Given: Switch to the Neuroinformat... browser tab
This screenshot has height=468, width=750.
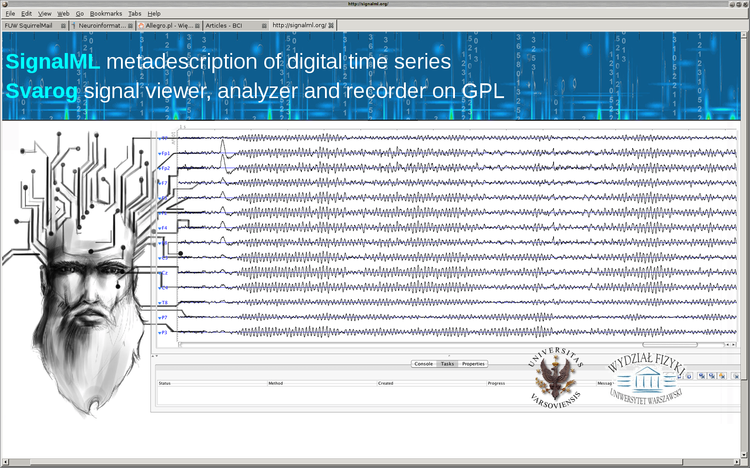Looking at the screenshot, I should [x=102, y=25].
